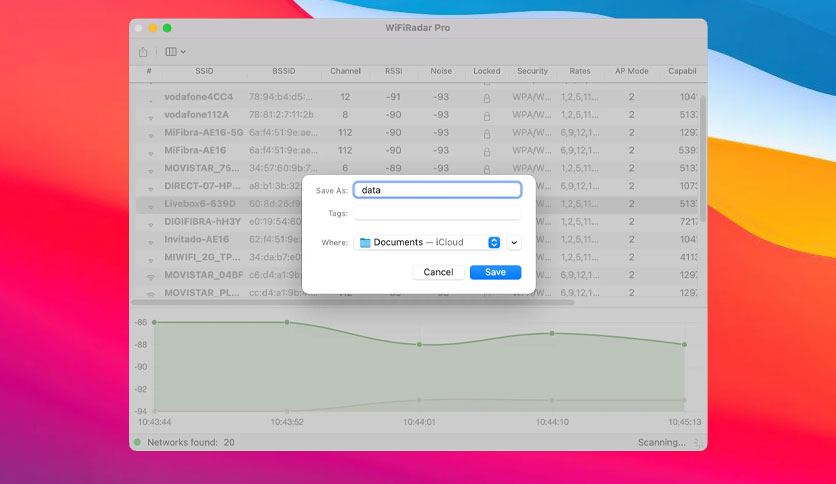Open the columns view dropdown in toolbar
Image resolution: width=836 pixels, height=484 pixels.
pyautogui.click(x=175, y=52)
